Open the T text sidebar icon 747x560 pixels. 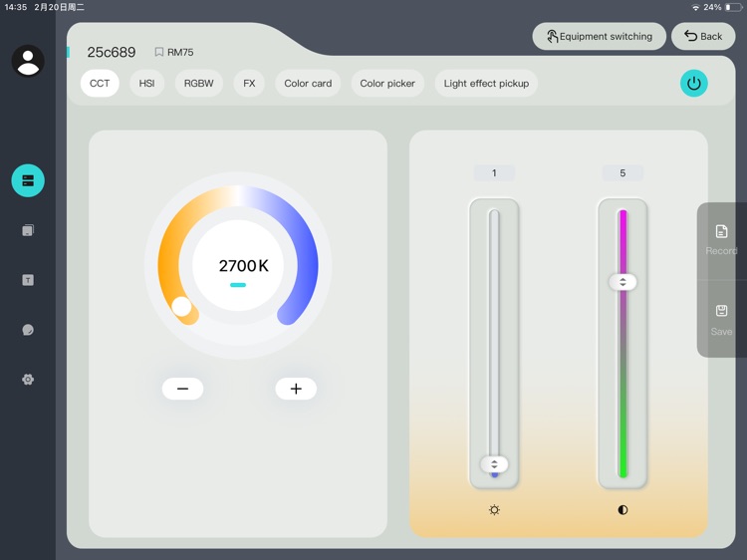(x=28, y=280)
